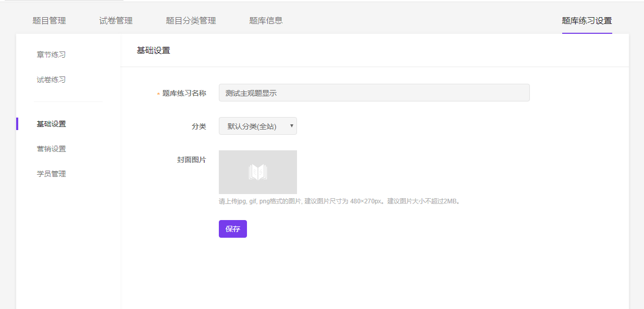
Task: Switch to the 题目管理 tab
Action: (49, 21)
